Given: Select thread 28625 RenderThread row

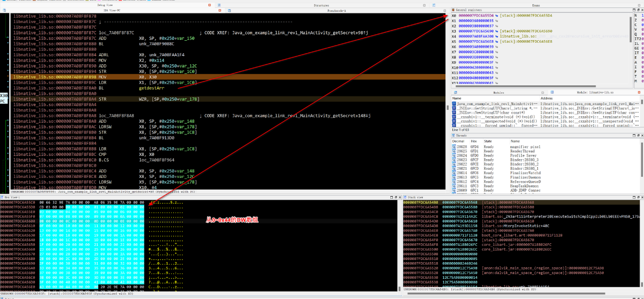Looking at the screenshot, I should point(545,151).
